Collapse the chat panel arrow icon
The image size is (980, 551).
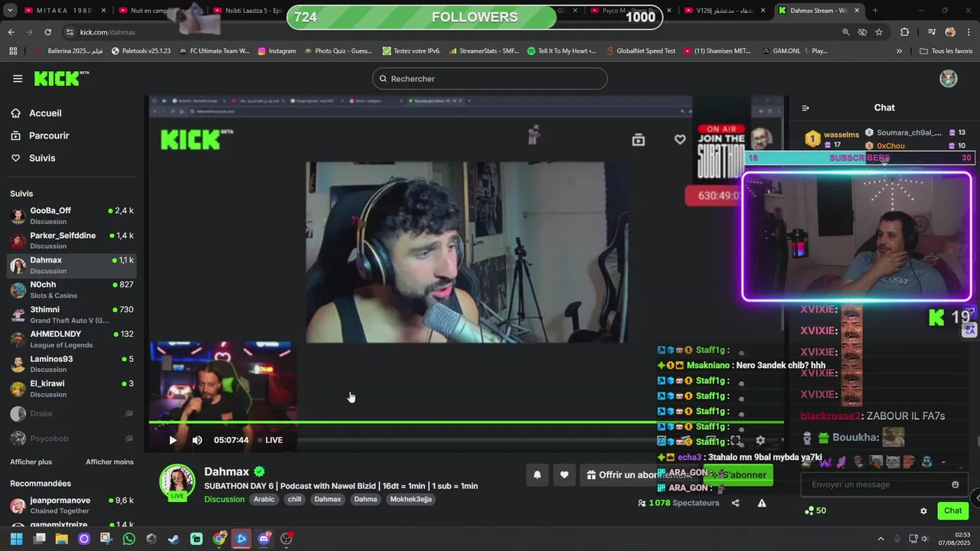click(805, 108)
